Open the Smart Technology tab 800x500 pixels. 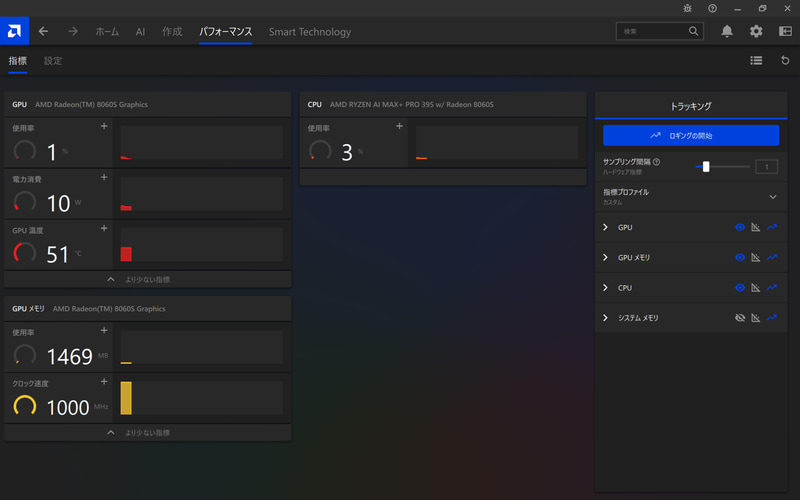tap(310, 32)
